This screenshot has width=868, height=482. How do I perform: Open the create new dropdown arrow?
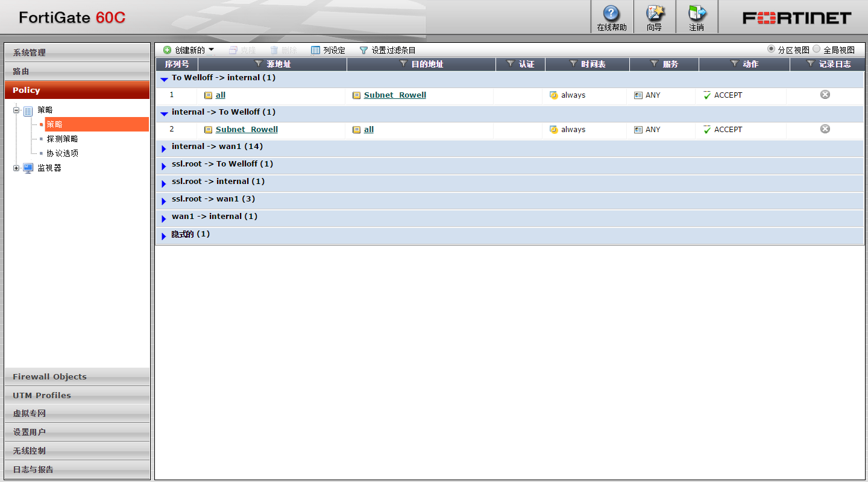click(211, 50)
